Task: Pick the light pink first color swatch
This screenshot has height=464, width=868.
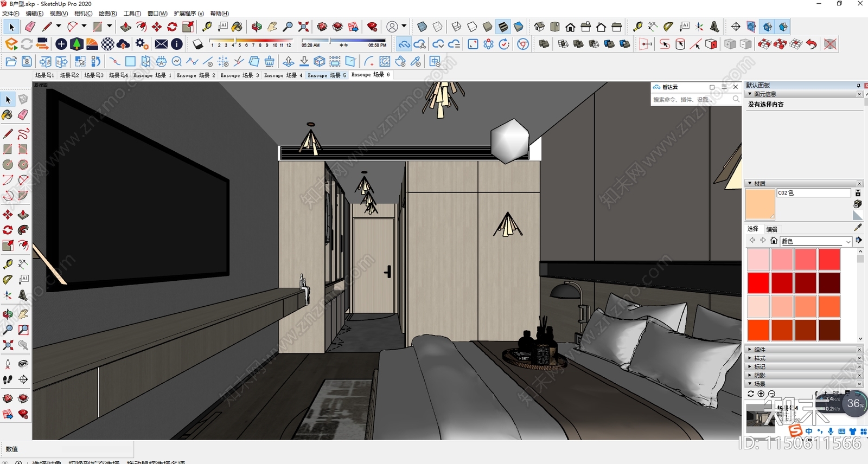Action: pos(758,260)
